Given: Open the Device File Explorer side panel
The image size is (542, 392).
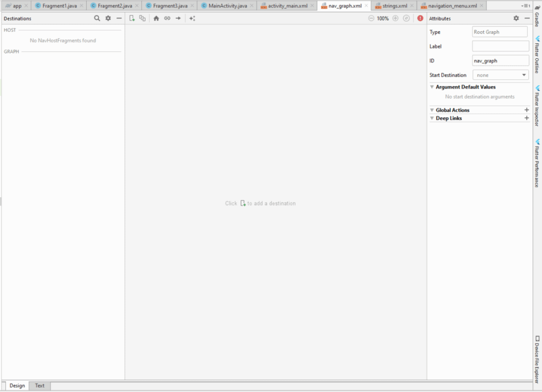Looking at the screenshot, I should [x=537, y=357].
